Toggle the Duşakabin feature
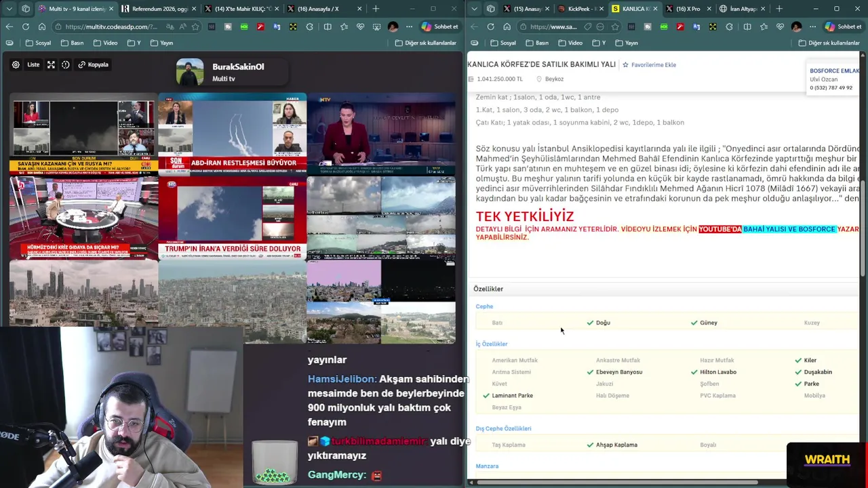The height and width of the screenshot is (488, 868). coord(814,372)
